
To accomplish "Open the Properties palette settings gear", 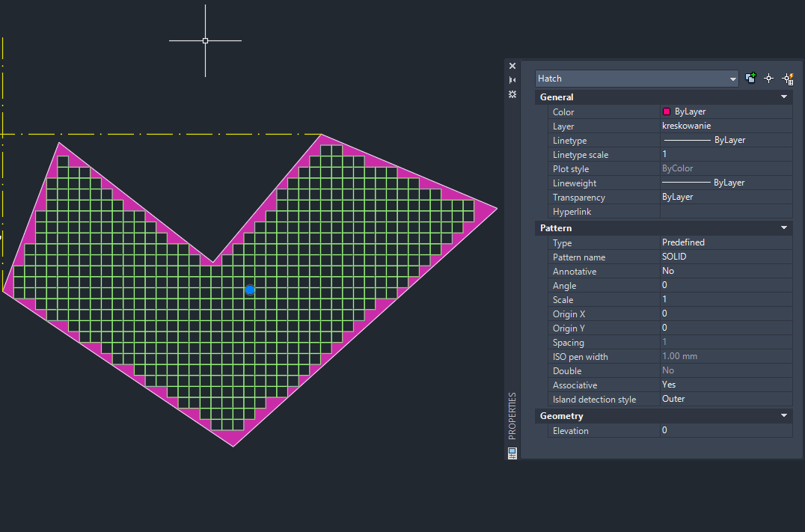I will 512,94.
